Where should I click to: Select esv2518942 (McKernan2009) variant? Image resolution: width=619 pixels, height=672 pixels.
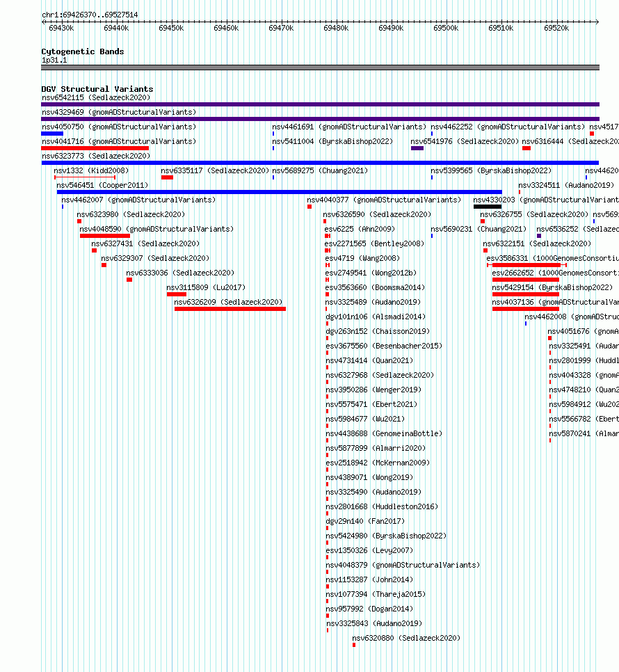(378, 463)
